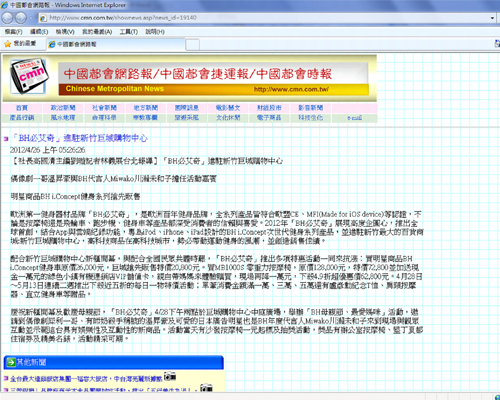The image size is (500, 400).
Task: Click the green arrow icon beside 其他新聞
Action: pos(11,362)
